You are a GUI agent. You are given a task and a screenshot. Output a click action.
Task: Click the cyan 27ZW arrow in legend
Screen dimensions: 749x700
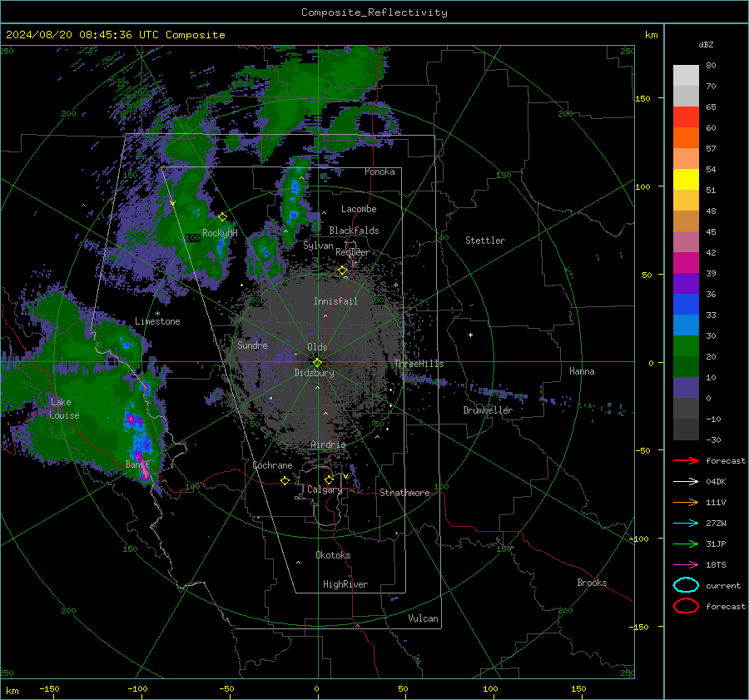tap(686, 523)
